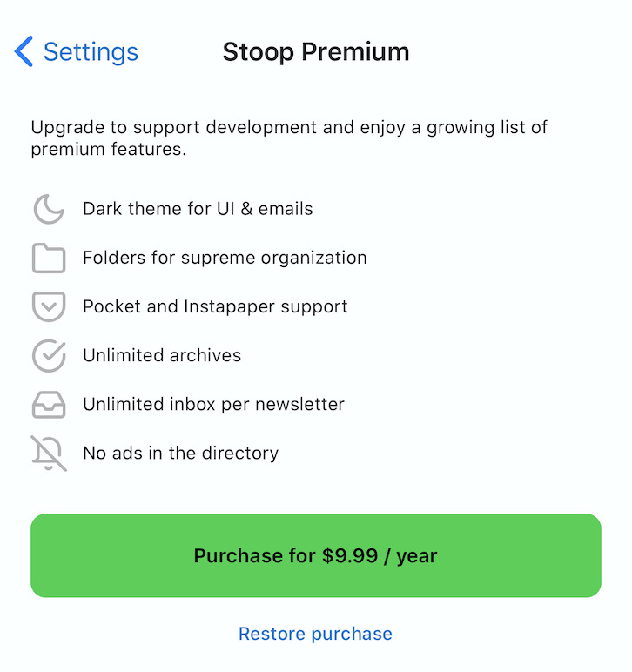Viewport: 632px width, 672px height.
Task: Click the "$9.99" price on green button
Action: point(350,555)
